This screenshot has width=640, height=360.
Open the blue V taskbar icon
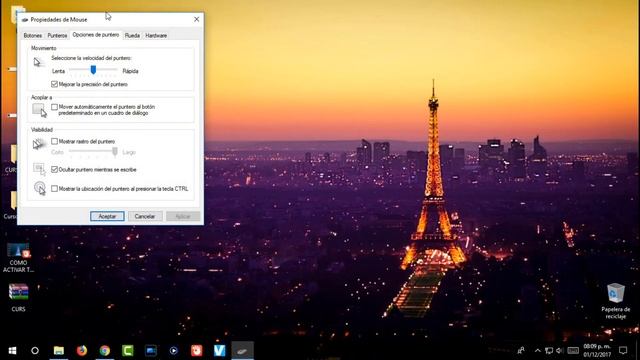(x=220, y=351)
